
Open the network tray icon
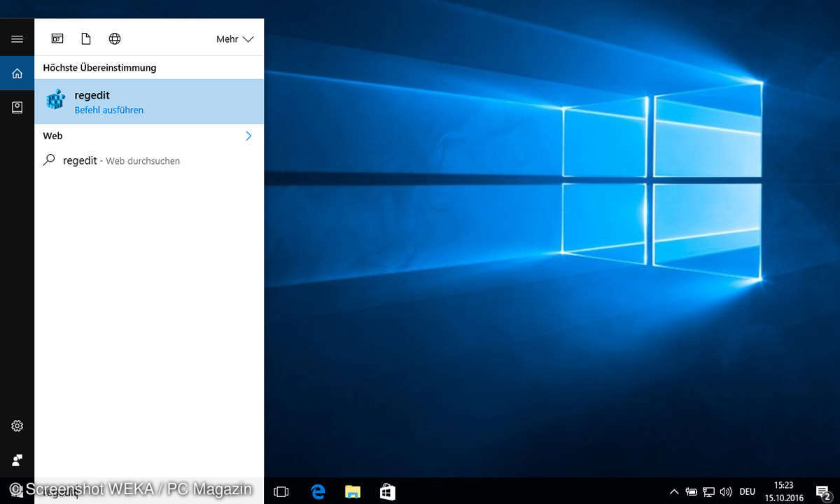(708, 491)
